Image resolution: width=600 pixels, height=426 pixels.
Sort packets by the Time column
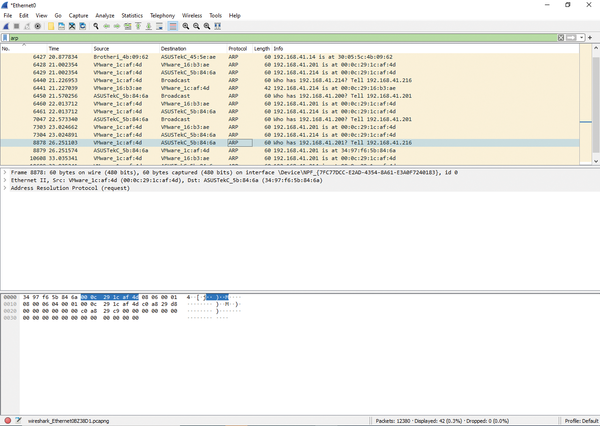pos(70,49)
